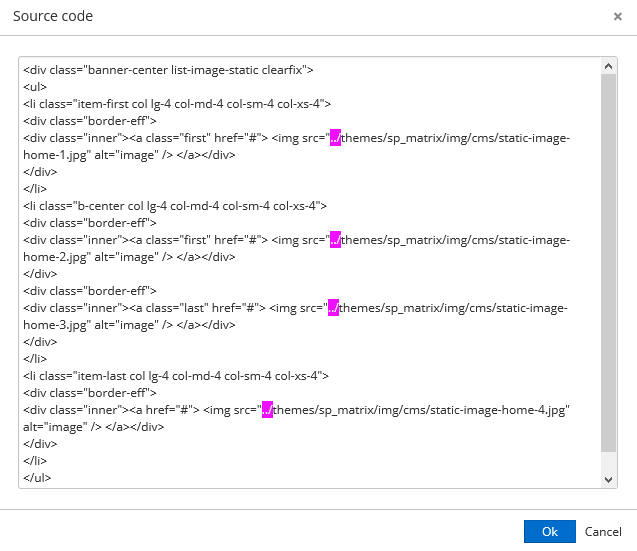The height and width of the screenshot is (551, 637).
Task: Place cursor on closing ul tag
Action: pyautogui.click(x=37, y=478)
